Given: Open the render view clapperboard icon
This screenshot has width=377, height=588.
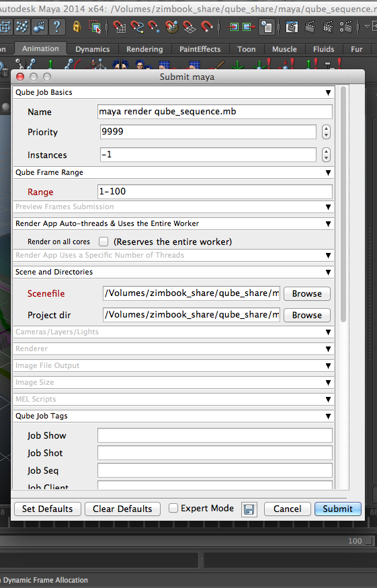Looking at the screenshot, I should tap(292, 27).
